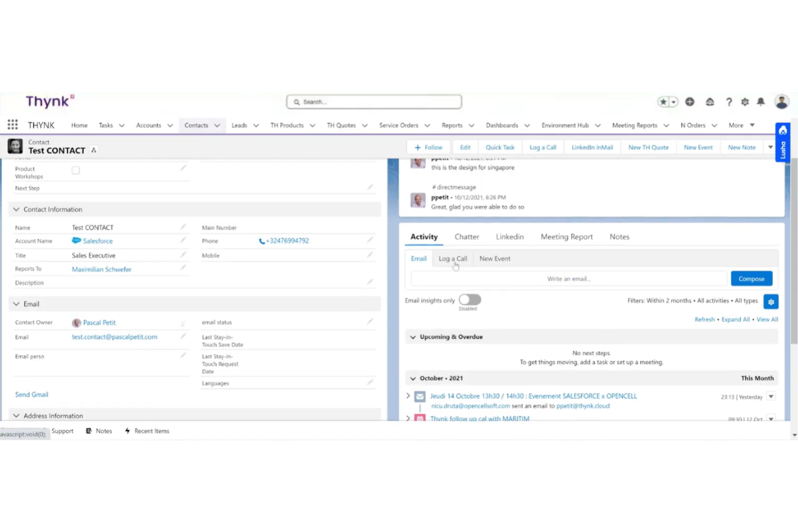Edit the Name field pencil icon
This screenshot has height=532, width=798.
(x=183, y=227)
